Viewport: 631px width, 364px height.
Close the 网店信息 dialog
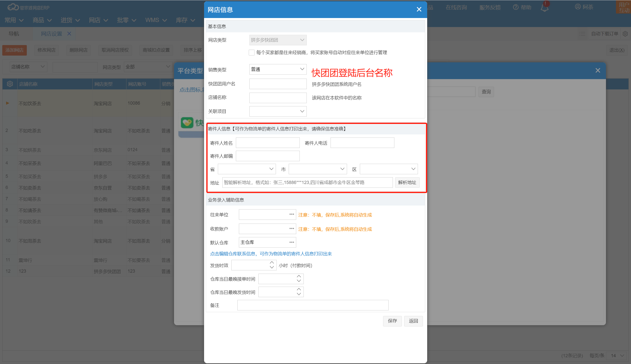(x=419, y=10)
